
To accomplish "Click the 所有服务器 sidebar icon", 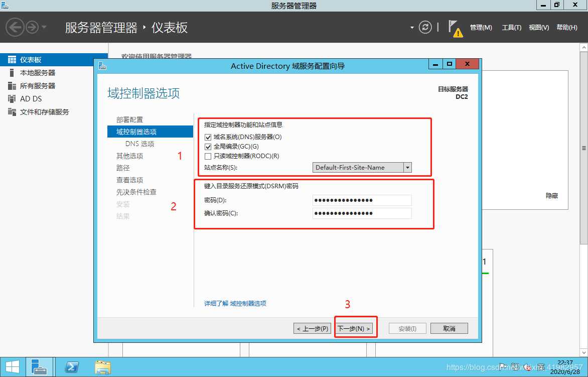I will click(x=12, y=86).
